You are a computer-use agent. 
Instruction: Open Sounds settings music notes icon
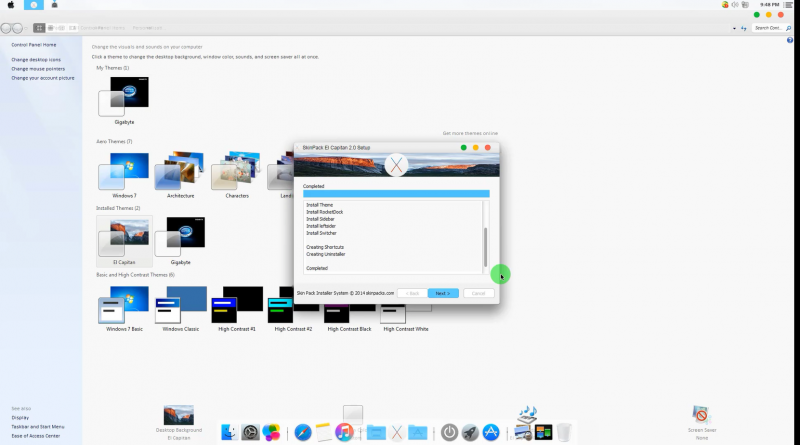coord(527,414)
